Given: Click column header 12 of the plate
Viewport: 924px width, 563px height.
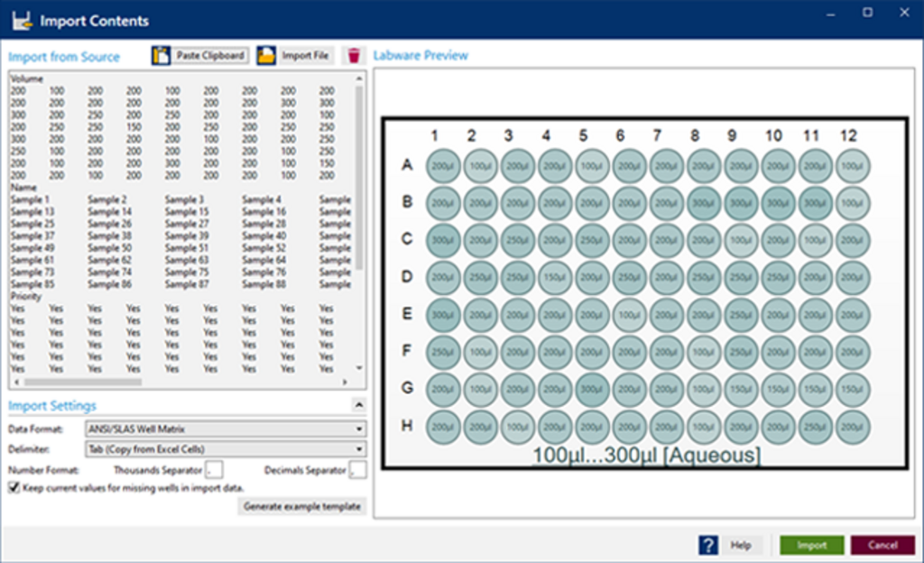Looking at the screenshot, I should [848, 135].
